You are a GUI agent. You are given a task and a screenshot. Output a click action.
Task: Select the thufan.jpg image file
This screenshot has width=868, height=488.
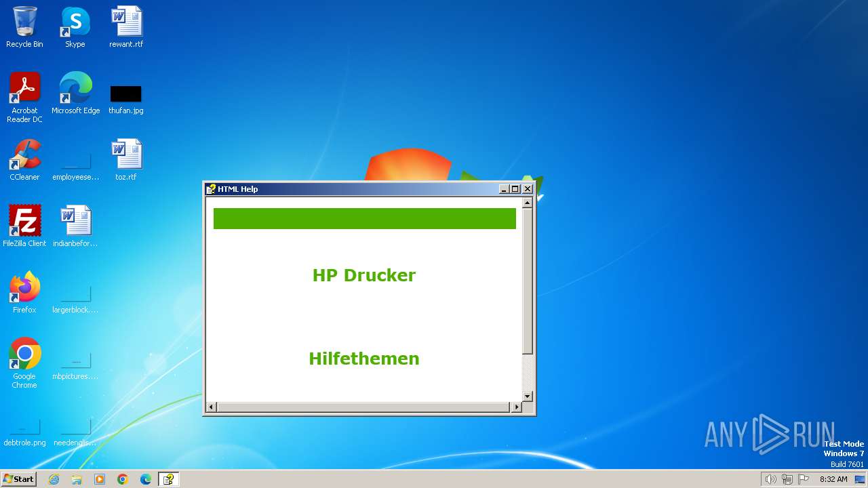click(126, 98)
